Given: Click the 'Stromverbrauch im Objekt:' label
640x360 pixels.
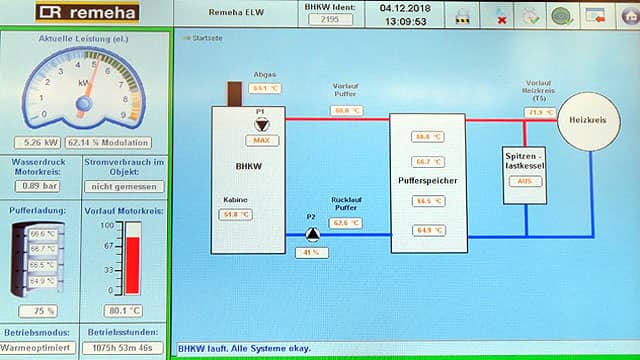Looking at the screenshot, I should tap(124, 167).
